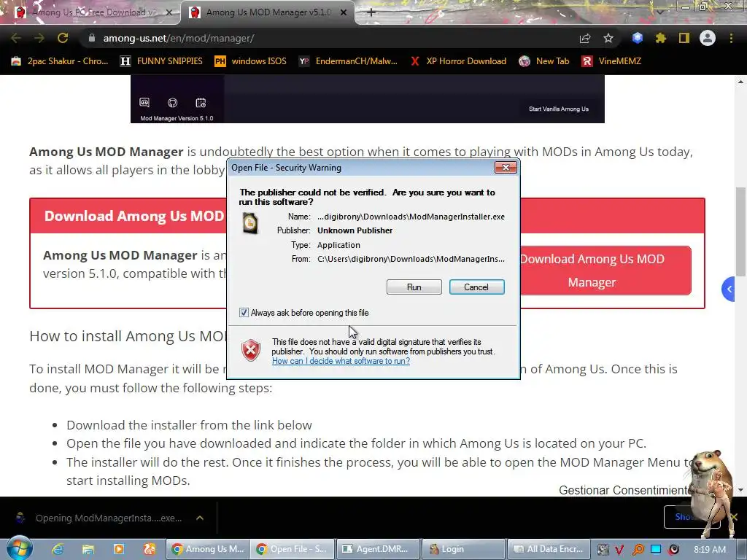Click GitHub icon in Mod Manager preview image
This screenshot has height=560, width=747.
(x=172, y=102)
